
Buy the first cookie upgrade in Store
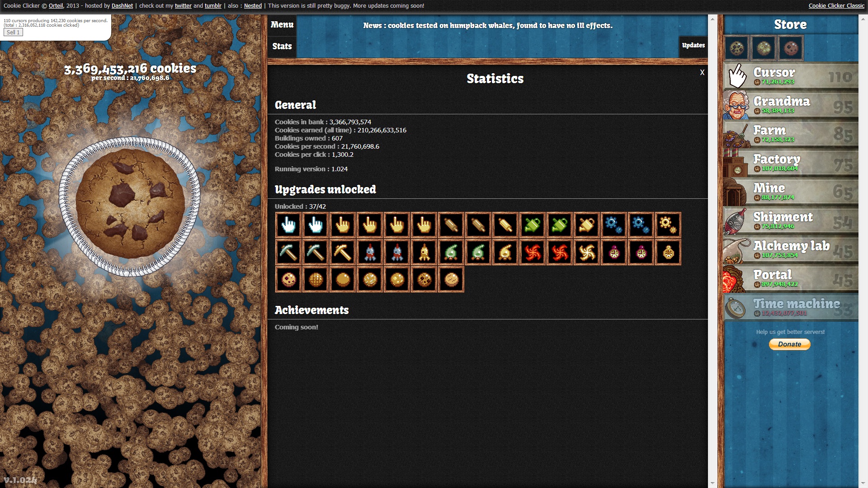[x=737, y=48]
